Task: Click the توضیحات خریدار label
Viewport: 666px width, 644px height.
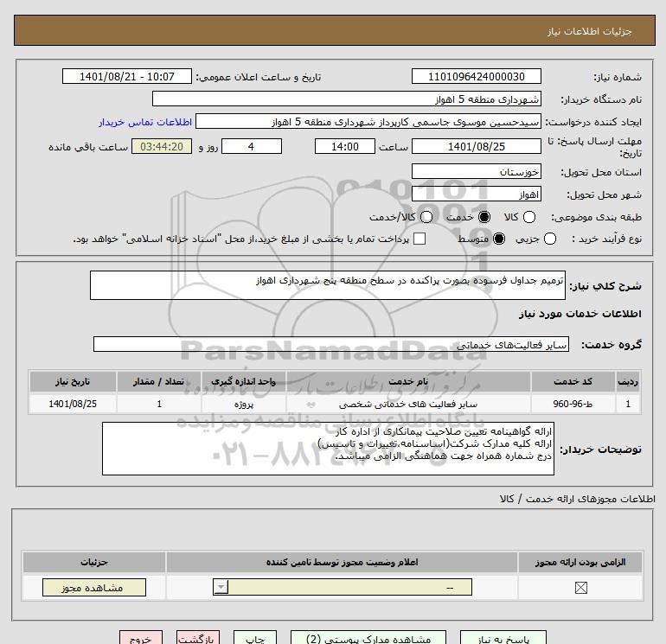Action: 600,450
